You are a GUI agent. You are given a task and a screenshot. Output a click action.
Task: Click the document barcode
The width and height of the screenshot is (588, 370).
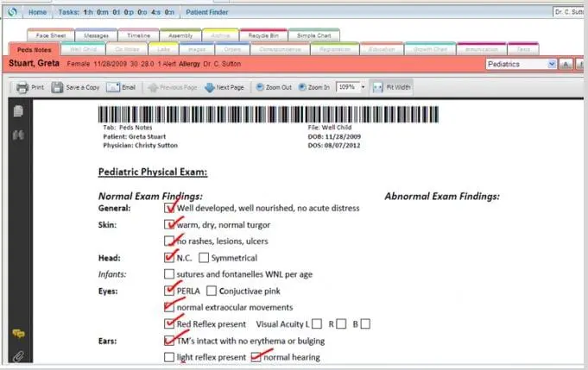click(x=269, y=114)
